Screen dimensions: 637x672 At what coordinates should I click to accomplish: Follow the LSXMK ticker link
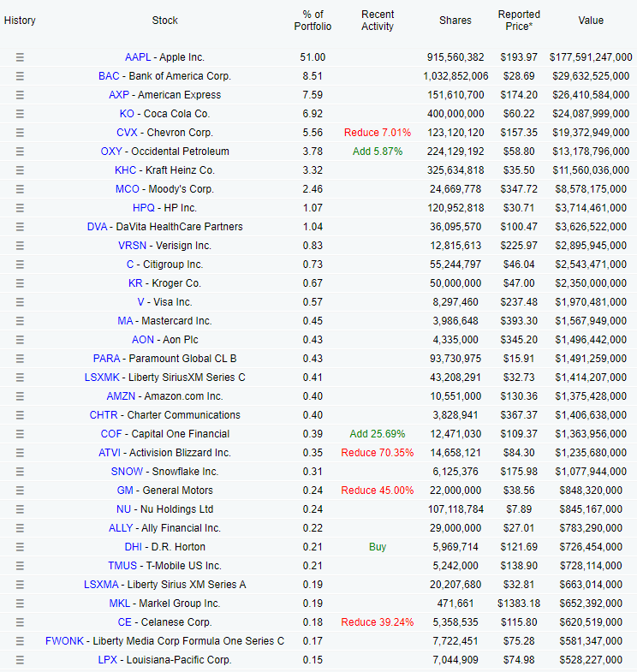click(x=102, y=378)
